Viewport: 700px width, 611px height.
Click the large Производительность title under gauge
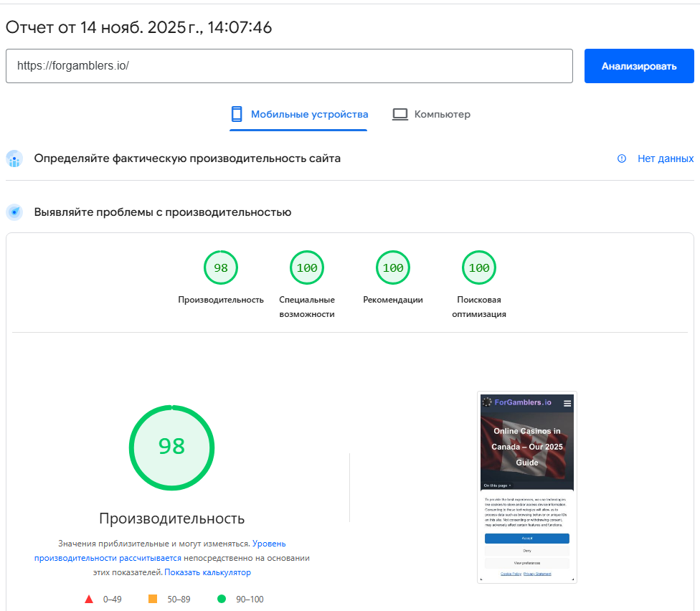click(x=172, y=518)
